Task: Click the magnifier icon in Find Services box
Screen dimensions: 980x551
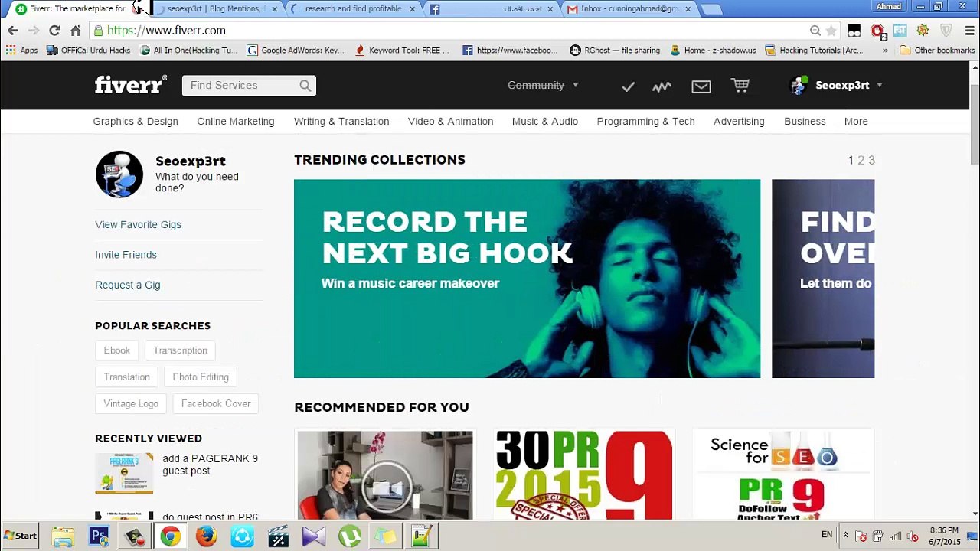Action: [x=305, y=86]
